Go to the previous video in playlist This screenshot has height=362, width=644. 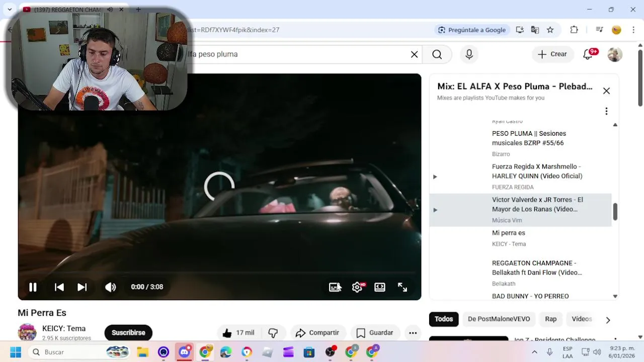click(59, 287)
